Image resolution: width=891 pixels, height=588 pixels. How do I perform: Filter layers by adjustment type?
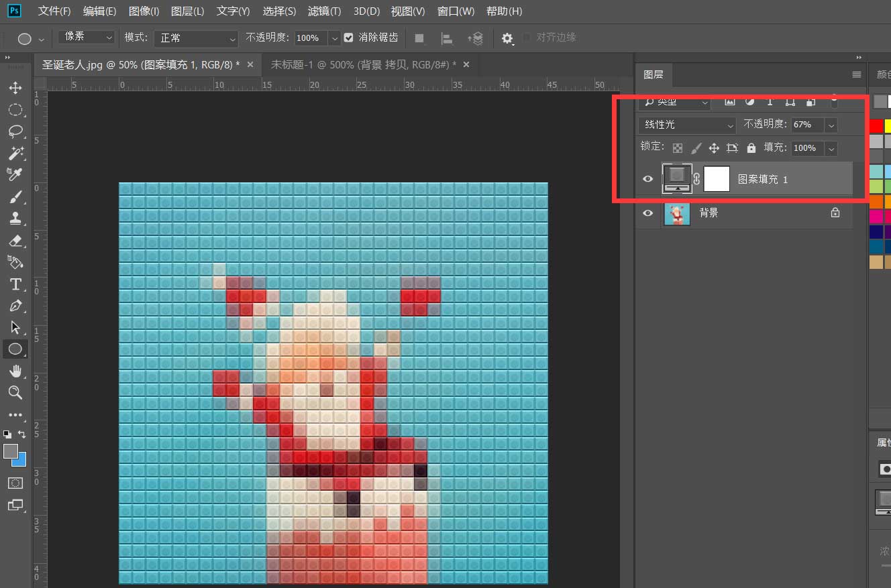pyautogui.click(x=750, y=101)
